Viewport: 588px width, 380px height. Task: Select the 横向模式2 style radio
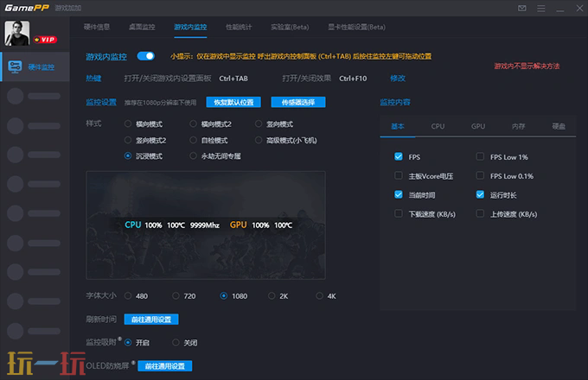[193, 123]
